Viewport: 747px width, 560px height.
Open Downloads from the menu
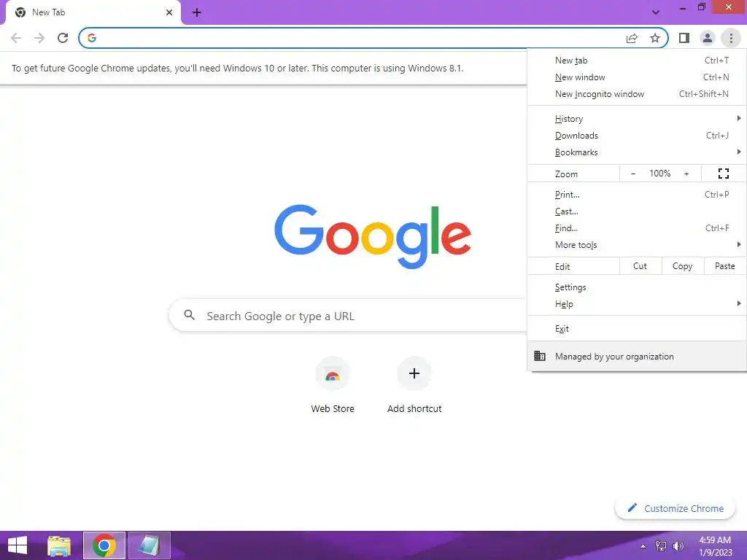pos(637,135)
